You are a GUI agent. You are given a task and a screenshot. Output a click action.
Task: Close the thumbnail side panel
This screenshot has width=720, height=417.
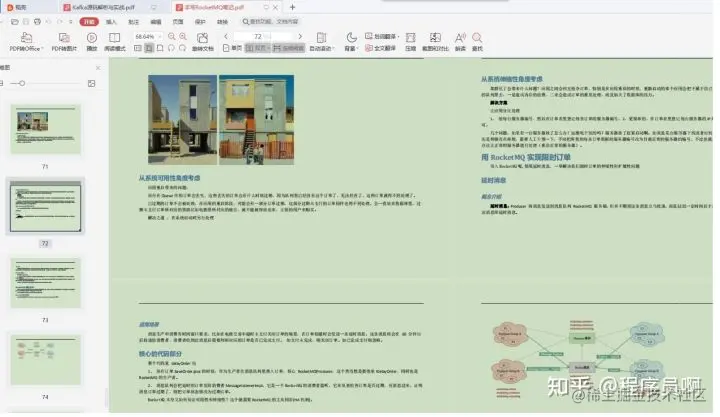pos(98,68)
